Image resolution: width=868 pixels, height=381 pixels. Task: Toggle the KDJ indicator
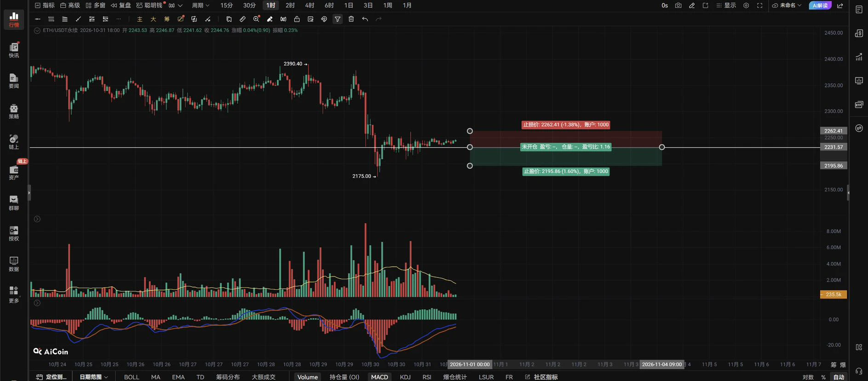click(405, 377)
